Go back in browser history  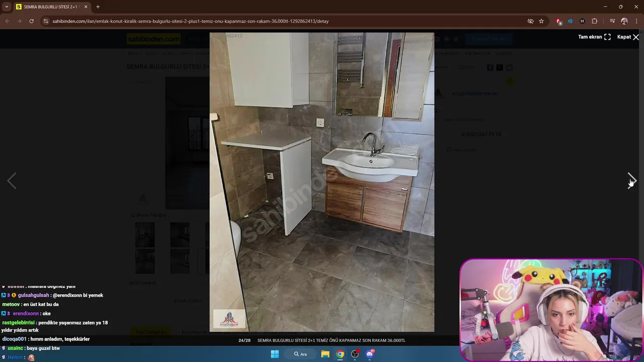click(x=7, y=21)
